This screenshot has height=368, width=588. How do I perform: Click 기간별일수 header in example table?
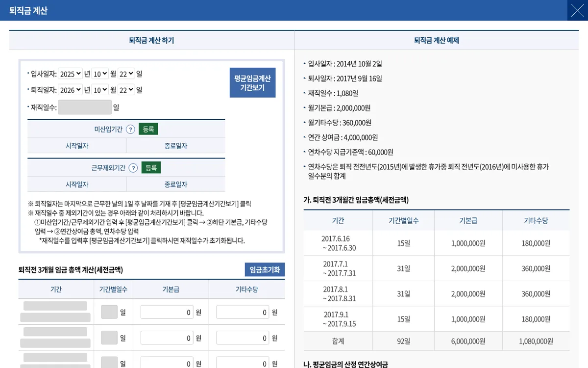tap(404, 220)
